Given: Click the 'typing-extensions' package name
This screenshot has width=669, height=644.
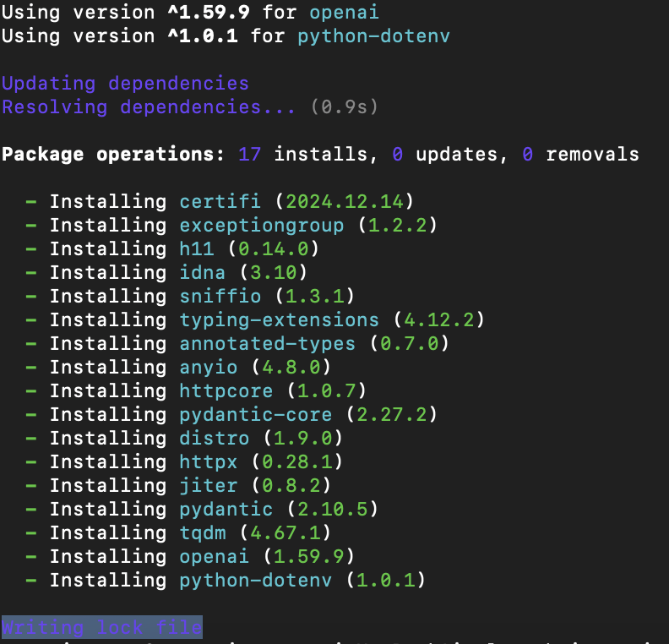Looking at the screenshot, I should point(279,320).
